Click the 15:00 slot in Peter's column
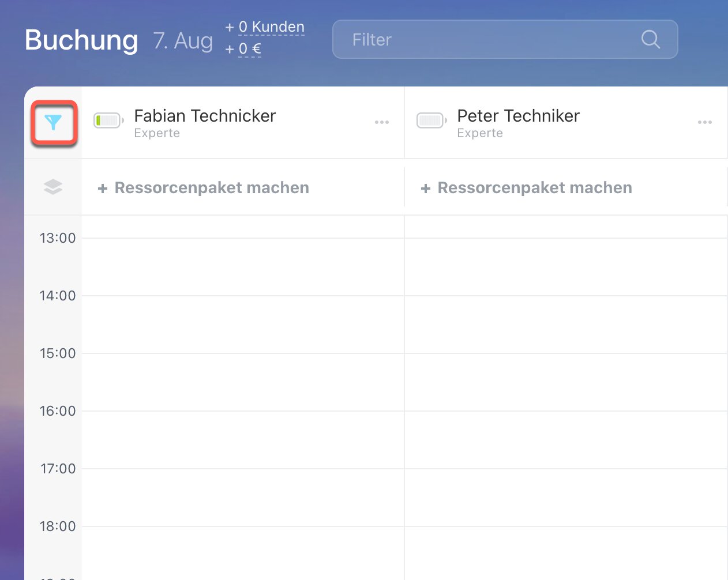This screenshot has height=580, width=728. (565, 382)
